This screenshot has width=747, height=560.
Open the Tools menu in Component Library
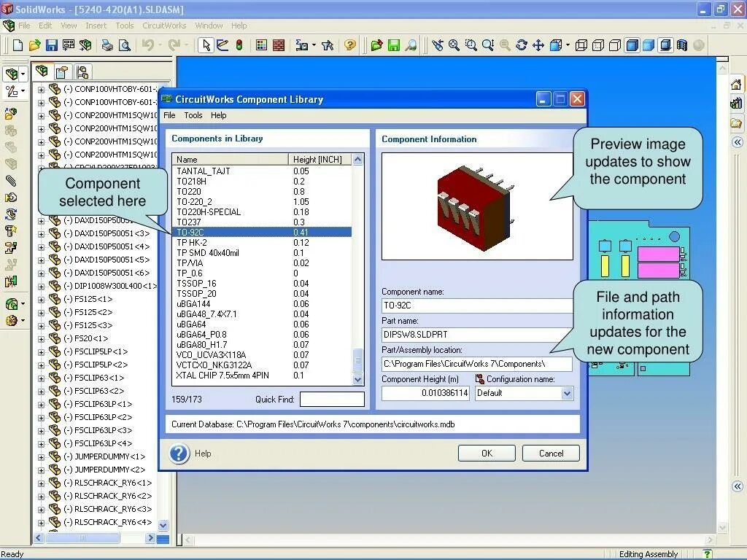tap(193, 115)
